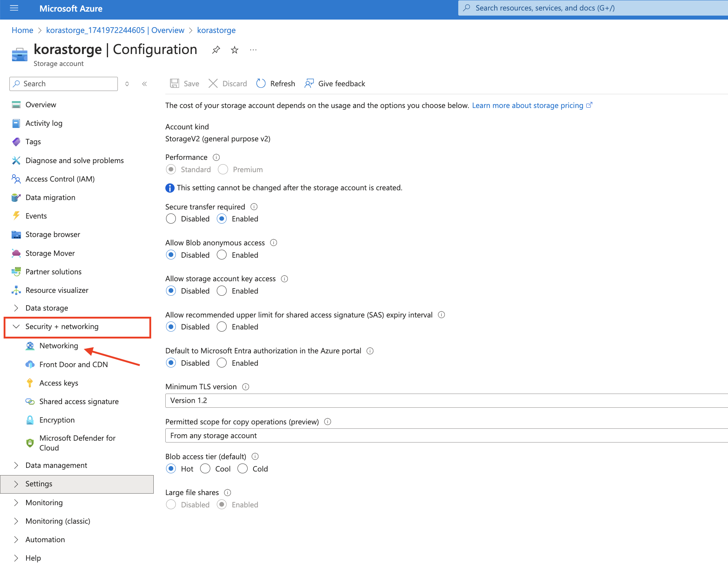Click the Tags icon in sidebar
728x569 pixels.
(16, 142)
